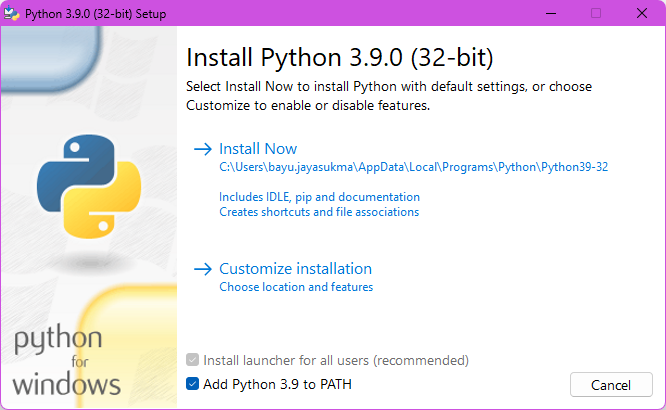666x410 pixels.
Task: Click the 'Install launcher for all users (recommended)' label
Action: pyautogui.click(x=336, y=360)
